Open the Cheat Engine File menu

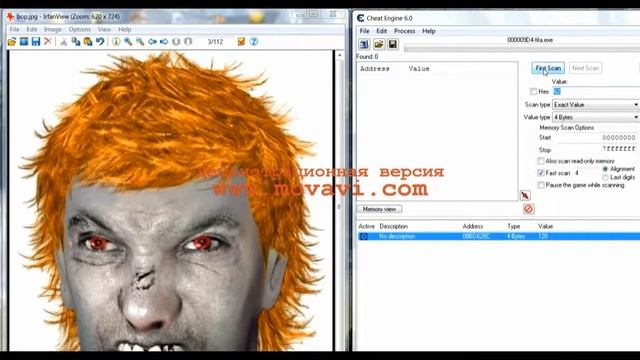(364, 31)
